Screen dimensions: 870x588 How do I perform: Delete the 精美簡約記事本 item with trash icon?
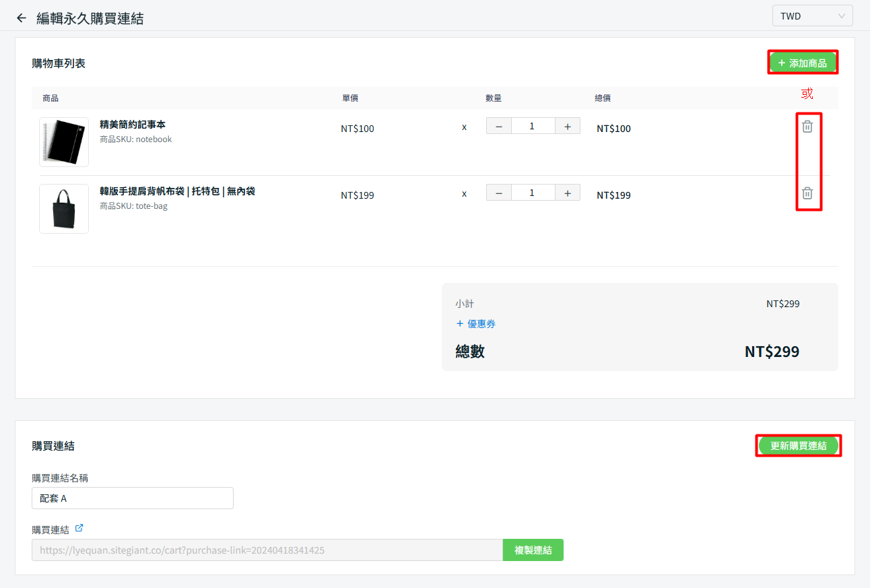click(807, 126)
